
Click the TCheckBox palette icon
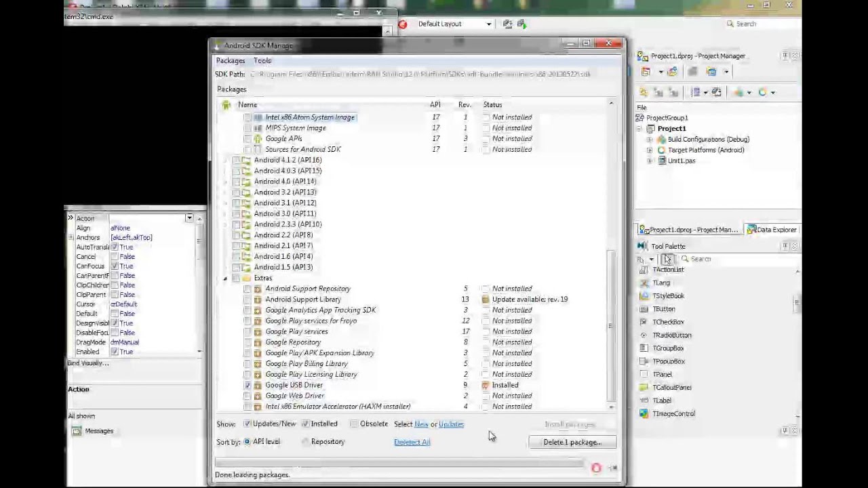644,322
